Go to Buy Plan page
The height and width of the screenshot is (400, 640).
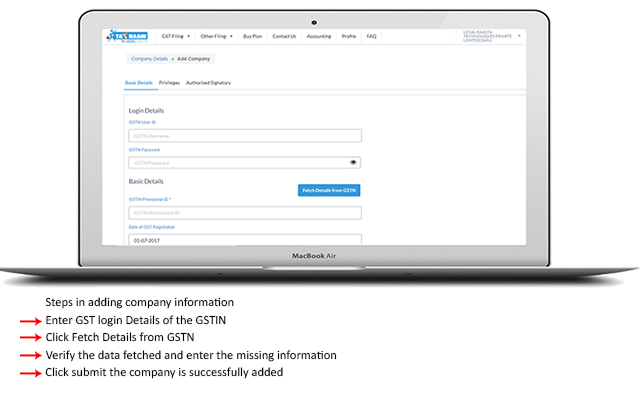[252, 36]
